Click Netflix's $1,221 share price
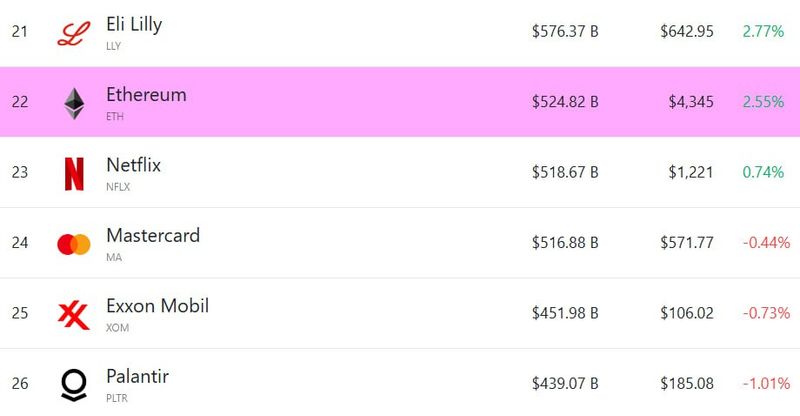 pyautogui.click(x=691, y=172)
